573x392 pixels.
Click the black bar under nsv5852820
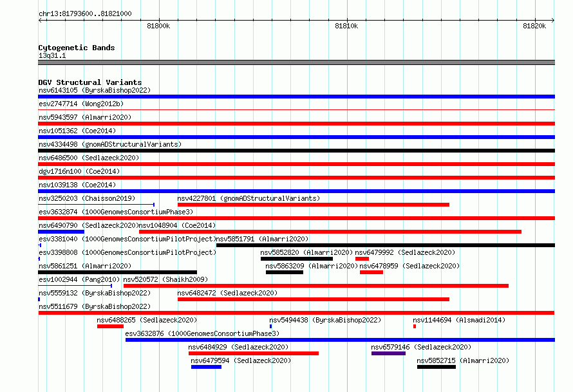(297, 259)
